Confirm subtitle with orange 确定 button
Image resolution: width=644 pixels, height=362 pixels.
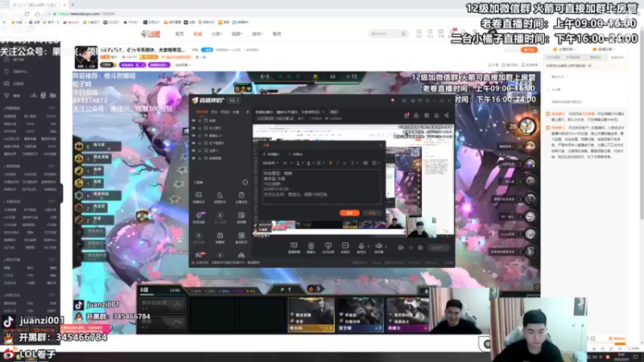tap(349, 213)
